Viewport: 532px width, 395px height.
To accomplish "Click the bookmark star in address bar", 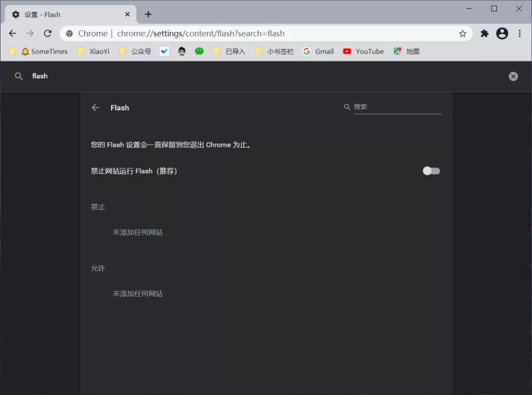I will (x=463, y=33).
